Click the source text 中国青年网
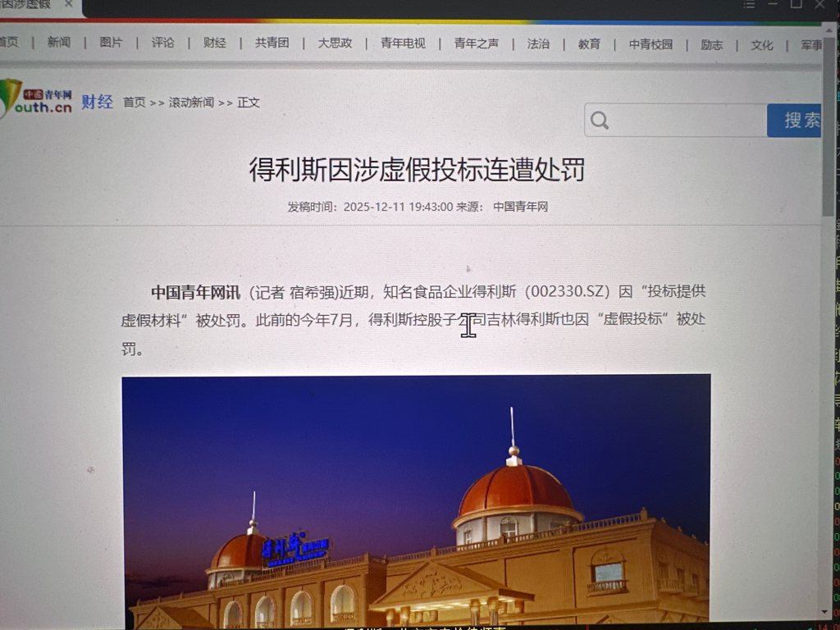Screen dimensions: 840x630 point(520,207)
